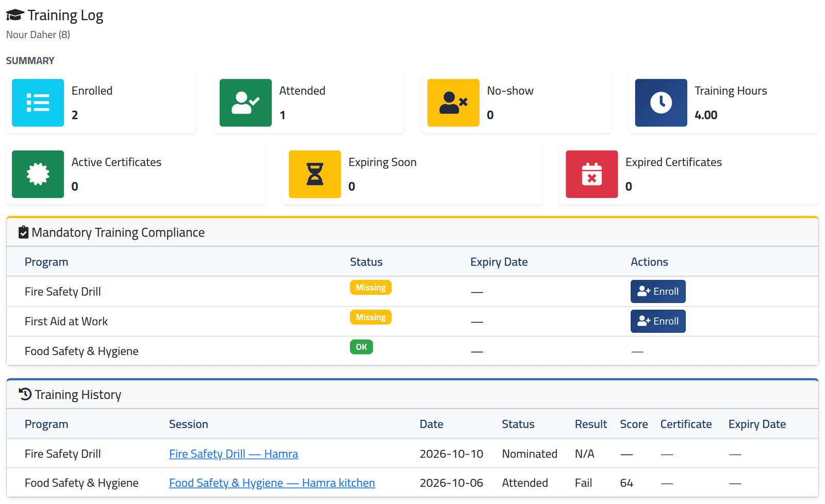Click the Training Hours value 4.00
Image resolution: width=825 pixels, height=504 pixels.
(706, 115)
